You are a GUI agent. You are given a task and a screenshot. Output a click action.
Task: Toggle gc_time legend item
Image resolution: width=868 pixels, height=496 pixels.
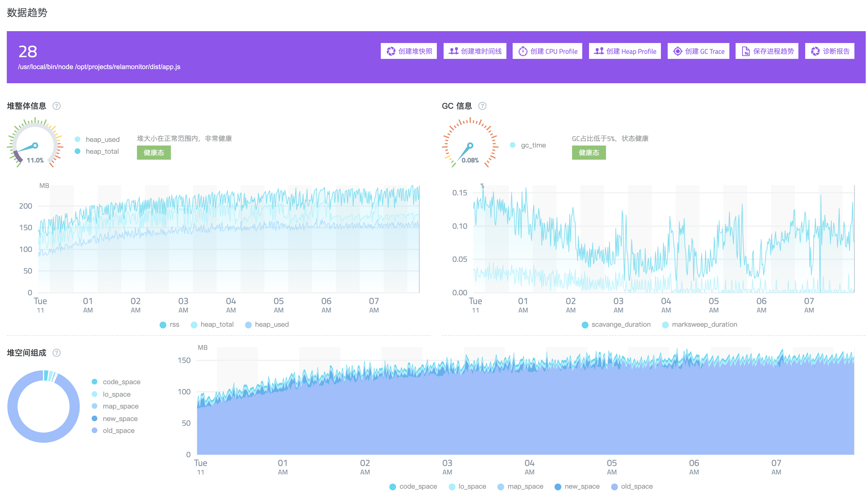[527, 145]
